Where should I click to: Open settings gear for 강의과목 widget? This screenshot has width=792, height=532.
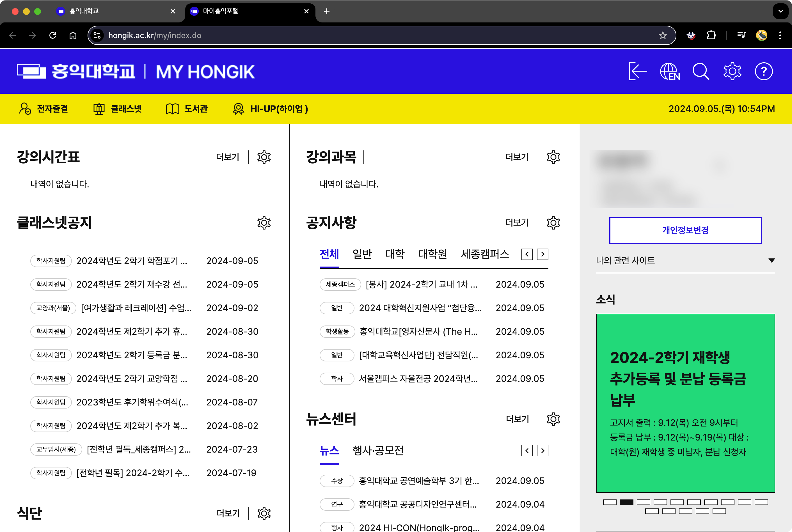pyautogui.click(x=553, y=157)
